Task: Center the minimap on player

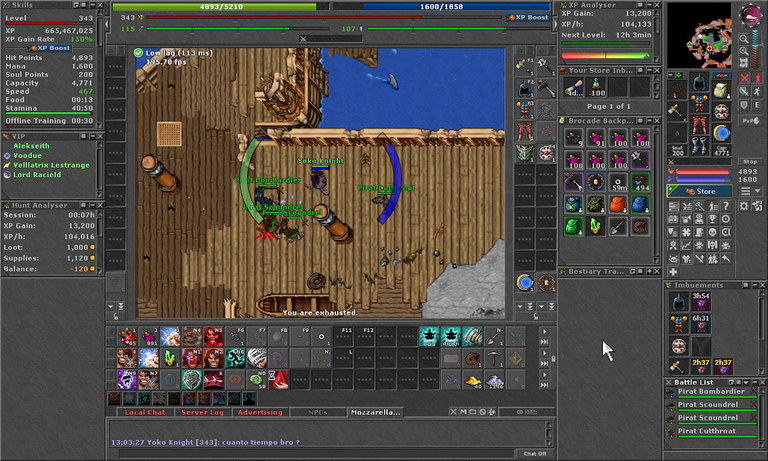Action: tap(744, 63)
